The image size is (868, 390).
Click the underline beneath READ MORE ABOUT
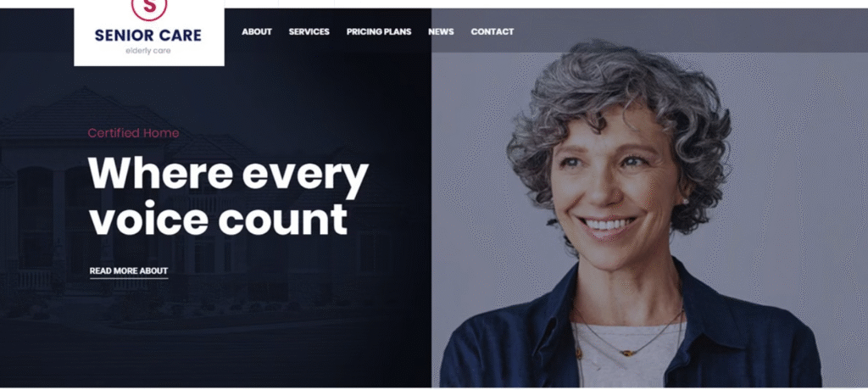[129, 278]
